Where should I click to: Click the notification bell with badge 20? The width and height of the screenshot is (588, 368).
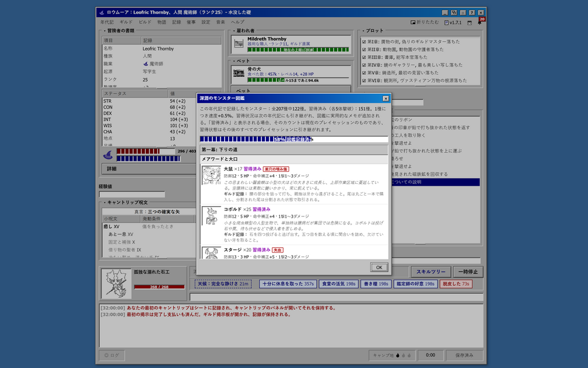click(x=480, y=22)
